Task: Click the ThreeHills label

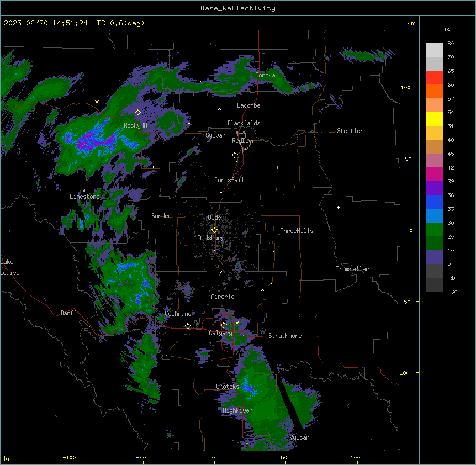Action: 297,231
